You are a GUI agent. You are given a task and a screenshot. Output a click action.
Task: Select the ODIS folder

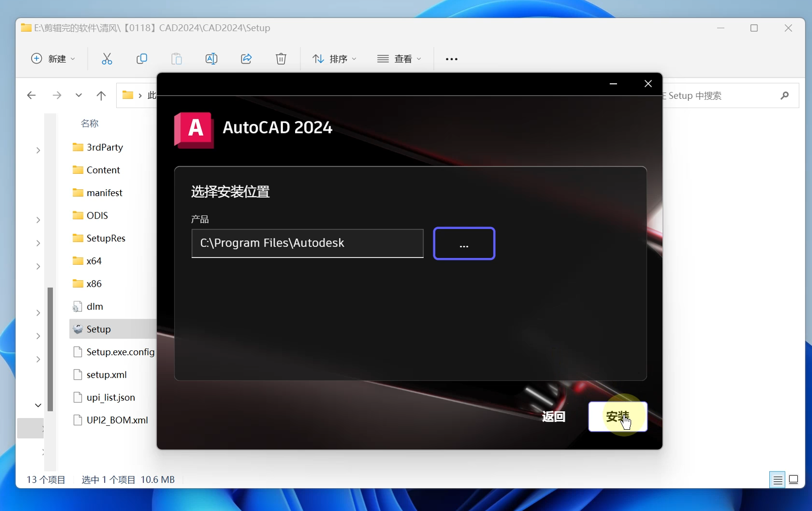tap(97, 215)
